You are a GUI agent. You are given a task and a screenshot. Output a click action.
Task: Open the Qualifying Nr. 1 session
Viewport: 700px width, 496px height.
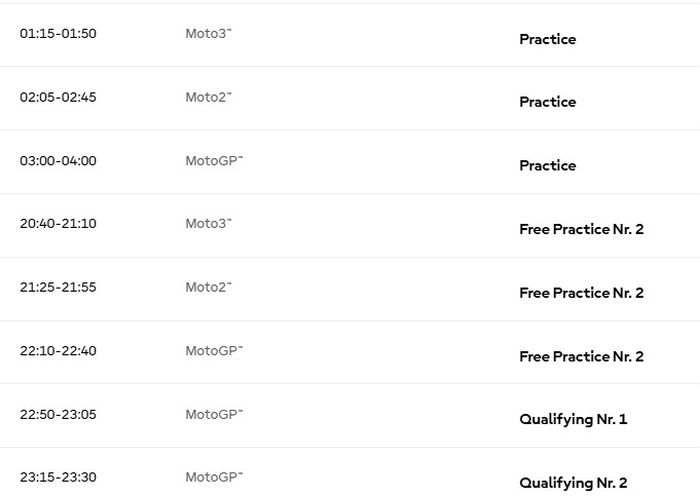[573, 419]
